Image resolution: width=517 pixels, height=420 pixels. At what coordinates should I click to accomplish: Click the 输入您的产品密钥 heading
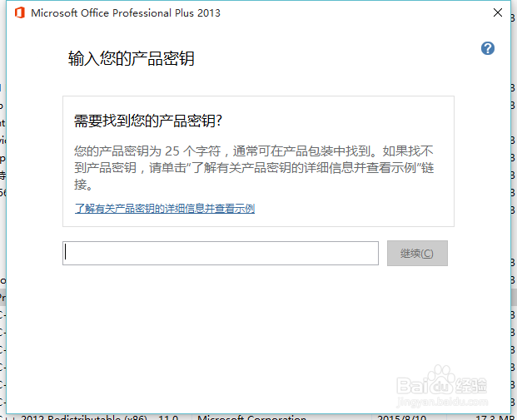[132, 59]
